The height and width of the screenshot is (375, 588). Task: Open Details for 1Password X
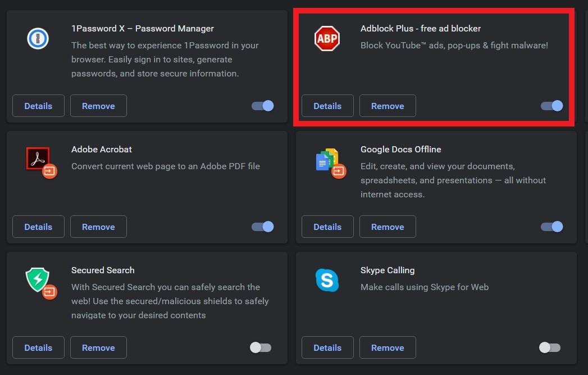pos(38,106)
